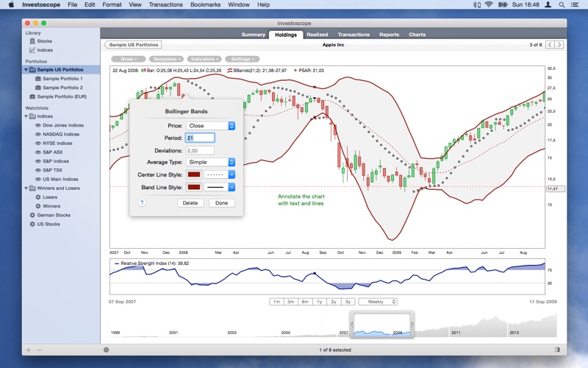The width and height of the screenshot is (588, 368).
Task: Click the Center Line Style color swatch
Action: 194,174
